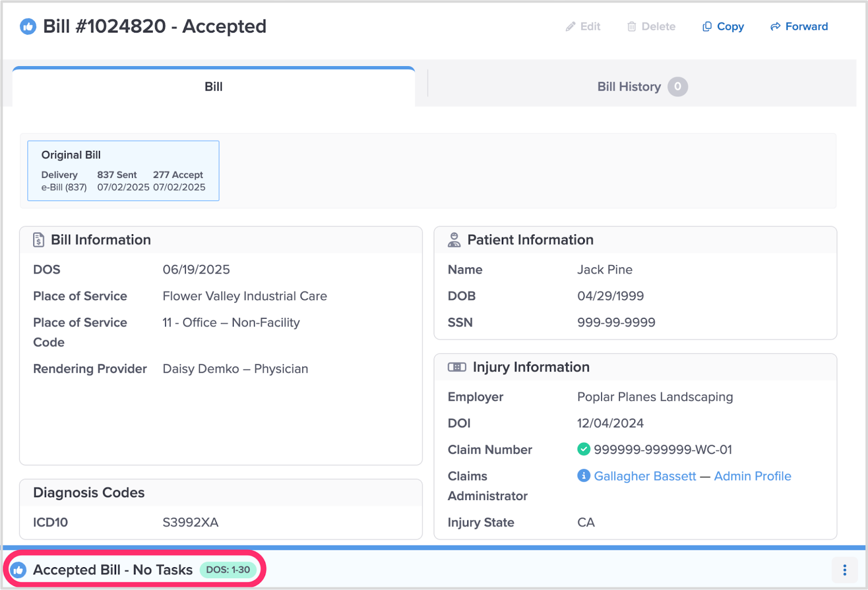Click the Edit button

(x=583, y=27)
